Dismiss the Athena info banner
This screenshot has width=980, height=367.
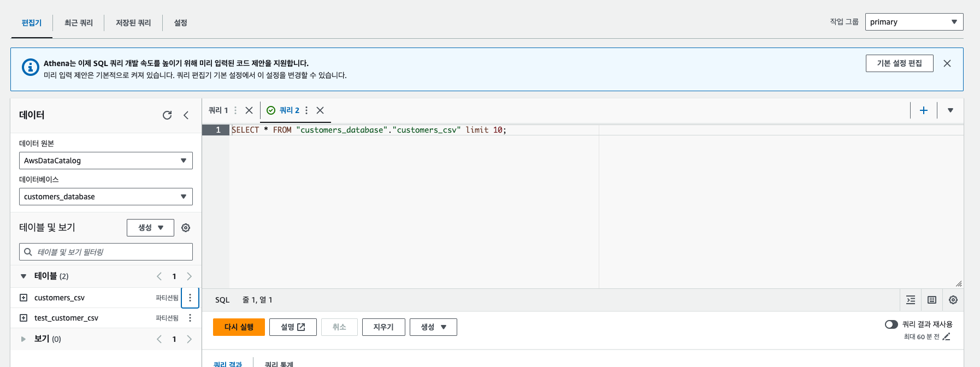[947, 63]
